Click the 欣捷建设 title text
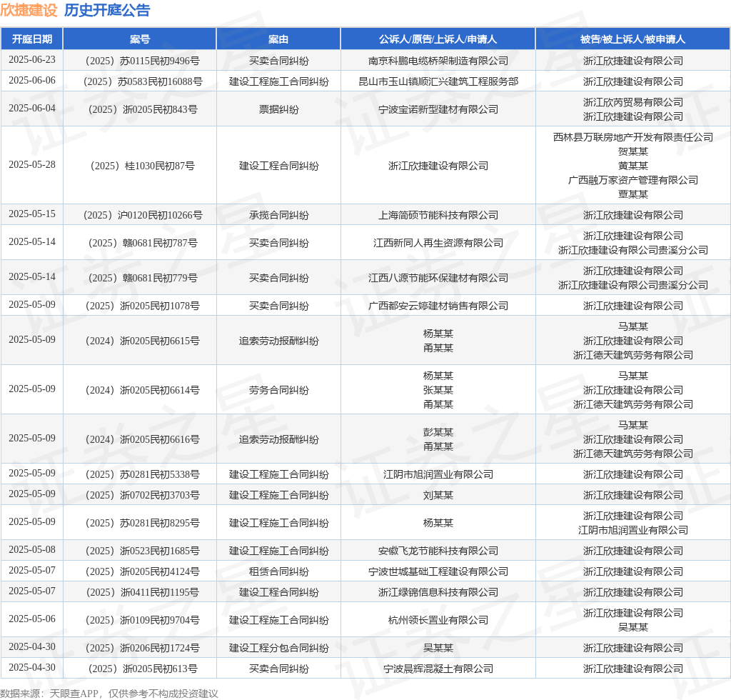 29,10
